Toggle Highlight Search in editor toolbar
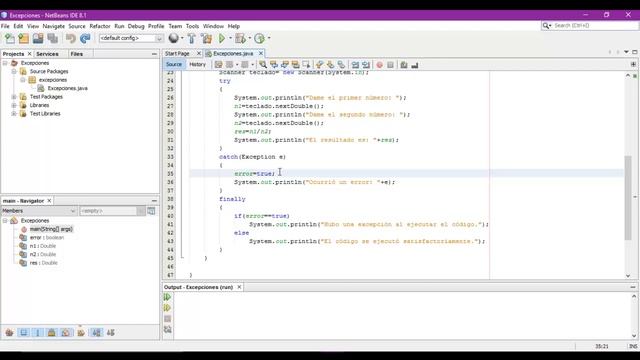 click(296, 64)
